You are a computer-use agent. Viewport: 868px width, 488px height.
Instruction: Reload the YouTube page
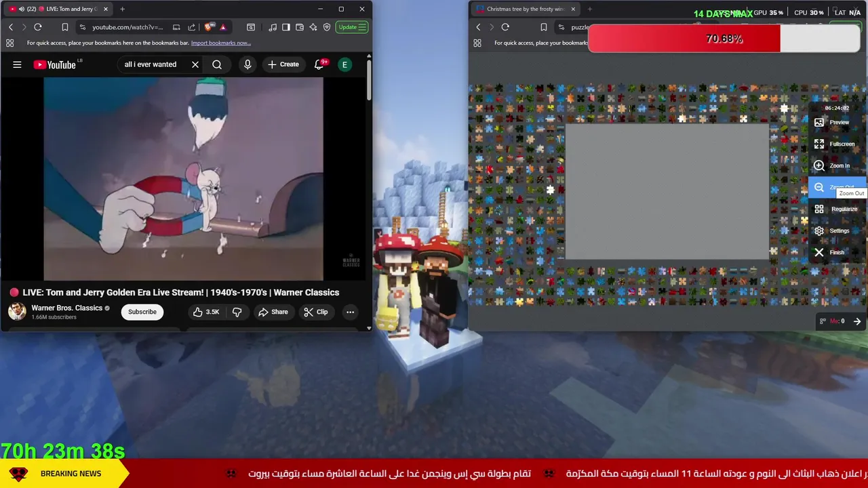[x=38, y=27]
